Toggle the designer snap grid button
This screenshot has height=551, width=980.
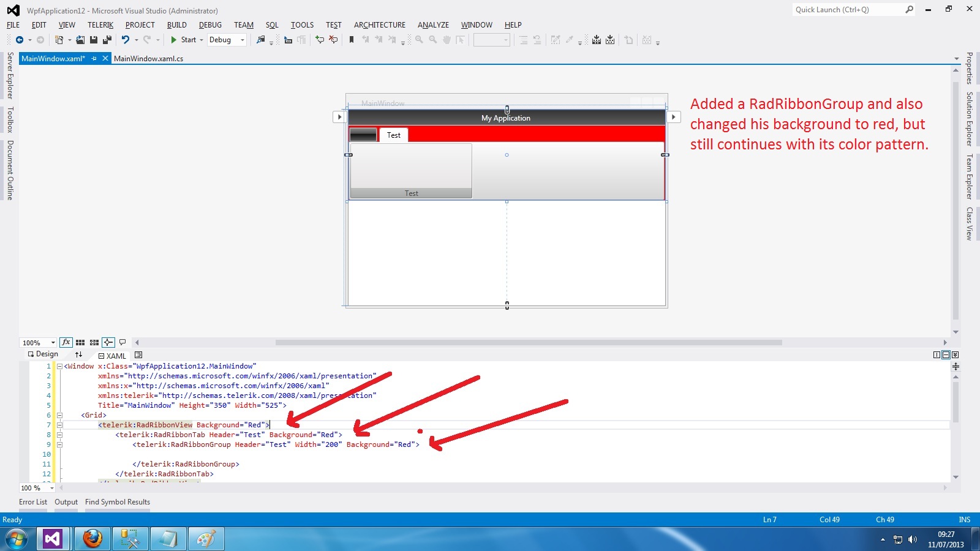[x=80, y=342]
